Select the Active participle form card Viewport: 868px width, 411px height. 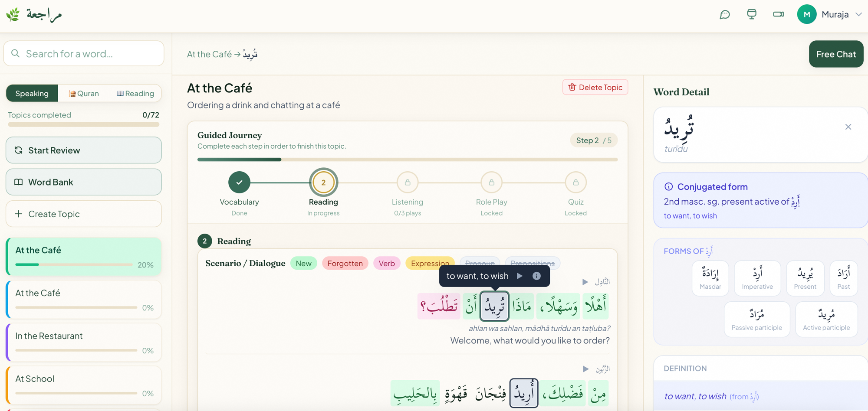826,320
